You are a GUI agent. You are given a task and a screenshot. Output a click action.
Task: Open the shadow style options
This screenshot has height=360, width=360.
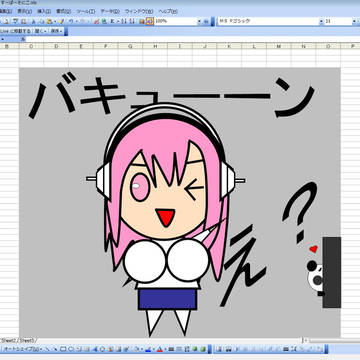coord(195,349)
